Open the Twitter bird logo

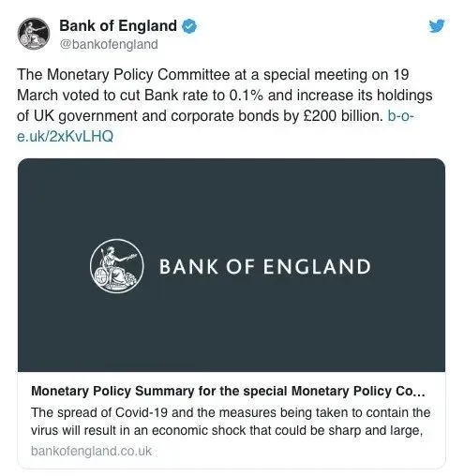coord(437,26)
